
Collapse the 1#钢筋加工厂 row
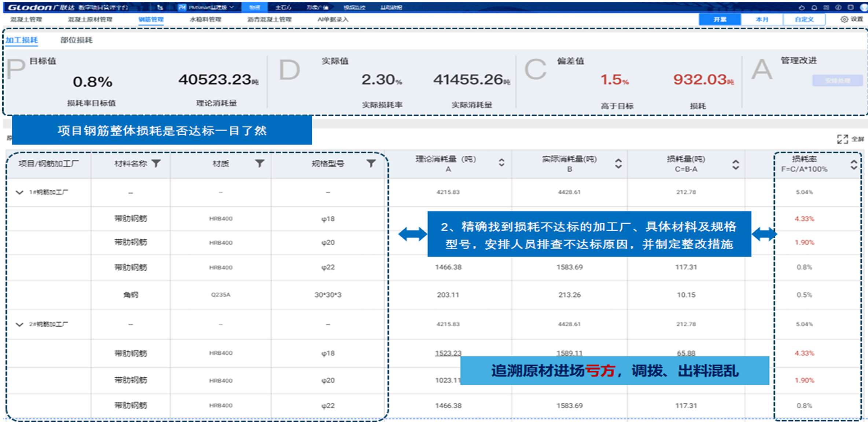(19, 192)
